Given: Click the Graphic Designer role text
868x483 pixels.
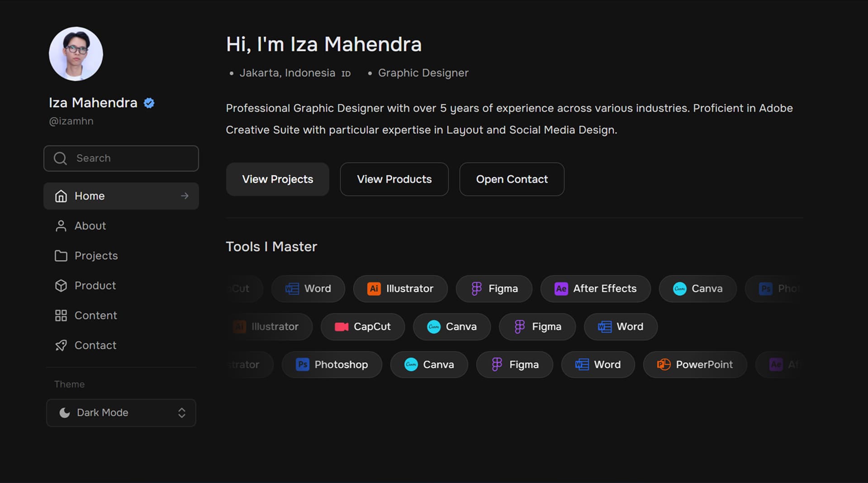Looking at the screenshot, I should click(423, 73).
